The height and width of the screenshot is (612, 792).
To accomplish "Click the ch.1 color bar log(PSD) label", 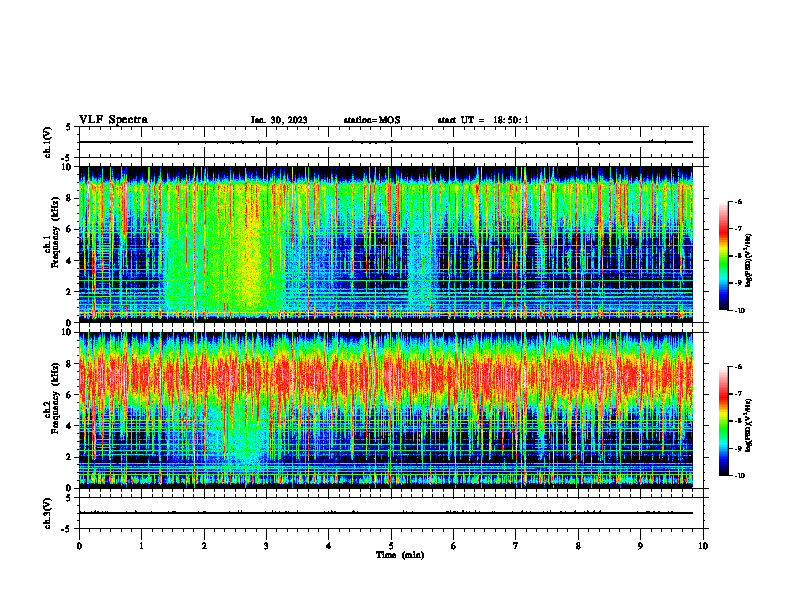I will (x=749, y=261).
